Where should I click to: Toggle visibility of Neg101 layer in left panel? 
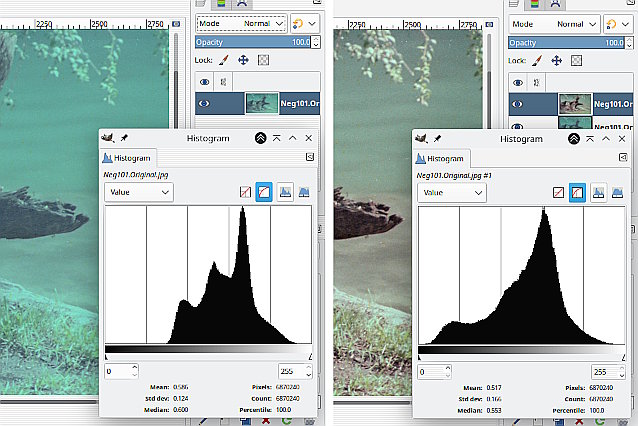pos(205,103)
